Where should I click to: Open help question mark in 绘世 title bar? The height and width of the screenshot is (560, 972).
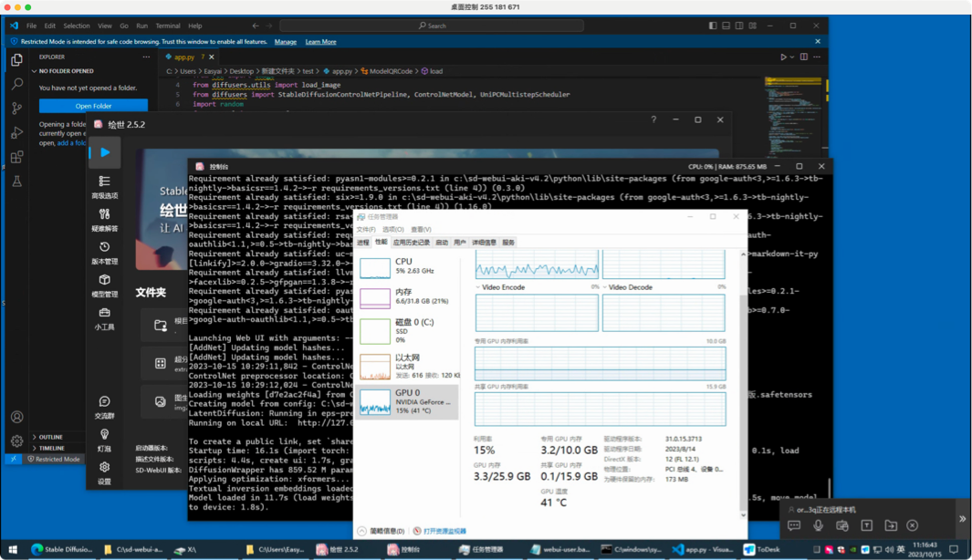coord(653,119)
